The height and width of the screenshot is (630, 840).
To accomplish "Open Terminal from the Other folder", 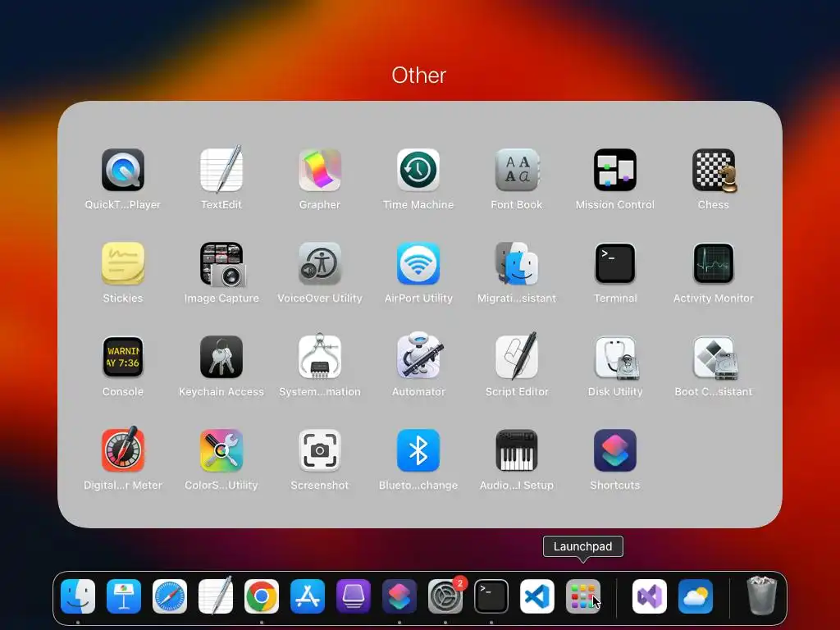I will pyautogui.click(x=615, y=263).
